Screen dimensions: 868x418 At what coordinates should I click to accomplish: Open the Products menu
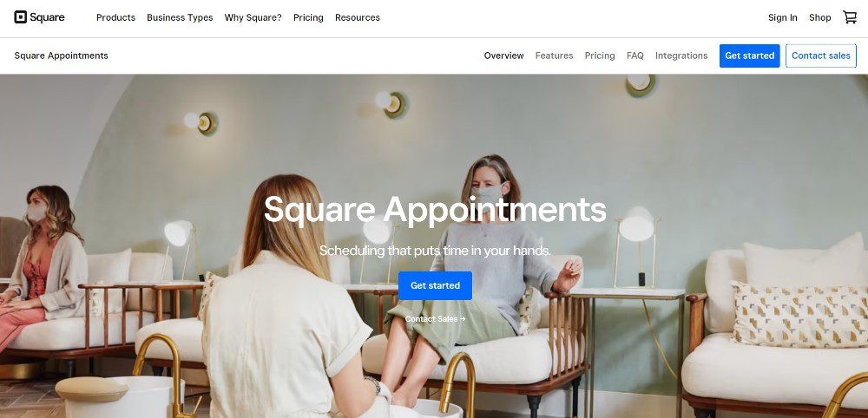pyautogui.click(x=115, y=17)
